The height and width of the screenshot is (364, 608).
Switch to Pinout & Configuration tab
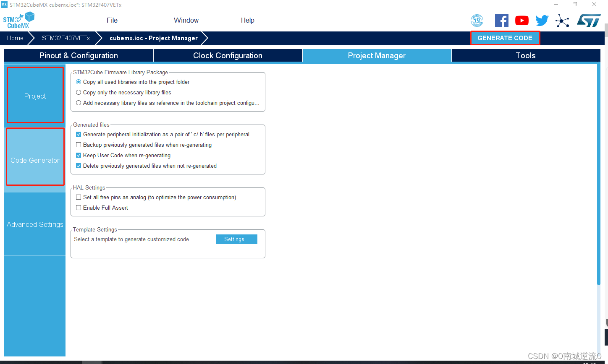click(x=79, y=55)
